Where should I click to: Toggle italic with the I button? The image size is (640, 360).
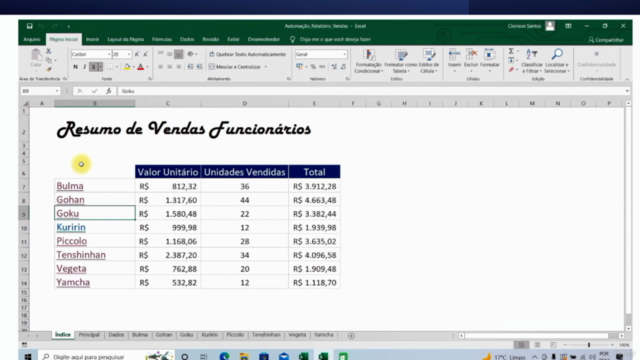pos(84,67)
